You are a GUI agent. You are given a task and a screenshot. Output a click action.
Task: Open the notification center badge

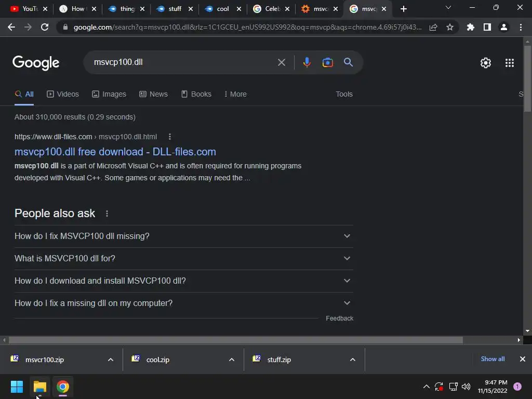(517, 387)
